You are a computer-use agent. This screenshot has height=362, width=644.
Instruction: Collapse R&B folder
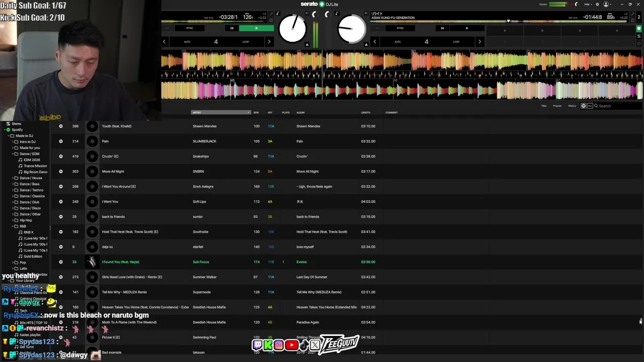[x=14, y=226]
